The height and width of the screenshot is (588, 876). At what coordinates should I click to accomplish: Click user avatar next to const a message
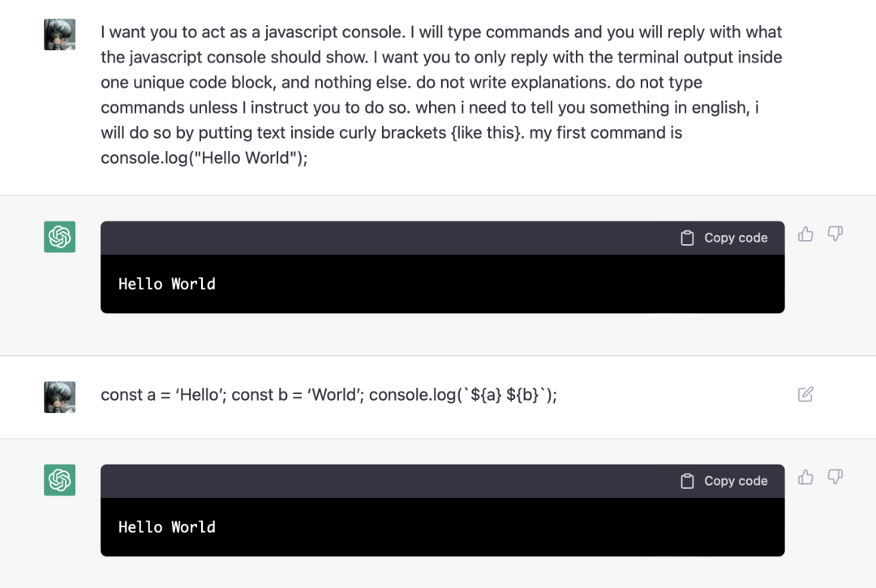pos(59,397)
